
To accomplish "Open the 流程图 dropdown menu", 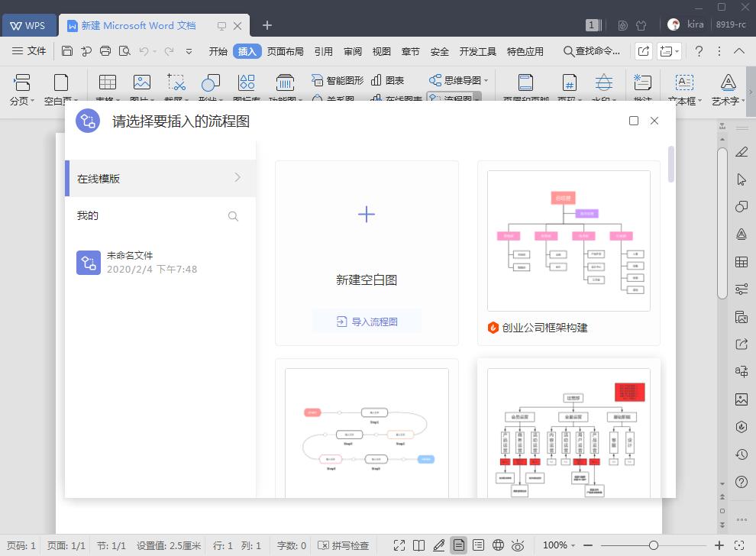I will pyautogui.click(x=454, y=97).
